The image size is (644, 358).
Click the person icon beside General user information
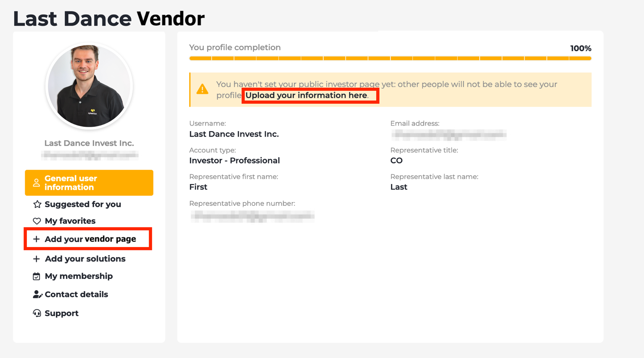click(x=37, y=183)
